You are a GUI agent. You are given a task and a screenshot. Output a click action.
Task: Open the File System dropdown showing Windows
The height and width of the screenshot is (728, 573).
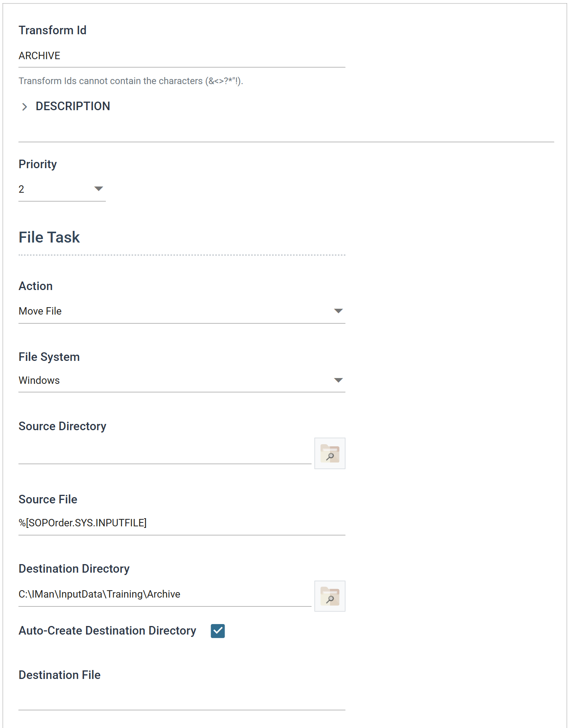[182, 380]
